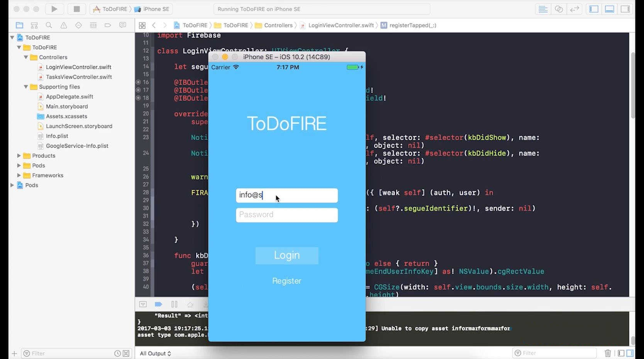Toggle the Navigator panel visibility

click(594, 9)
